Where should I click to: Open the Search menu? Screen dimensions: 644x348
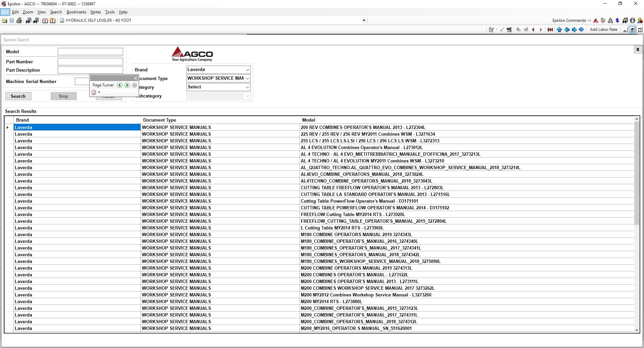click(56, 12)
